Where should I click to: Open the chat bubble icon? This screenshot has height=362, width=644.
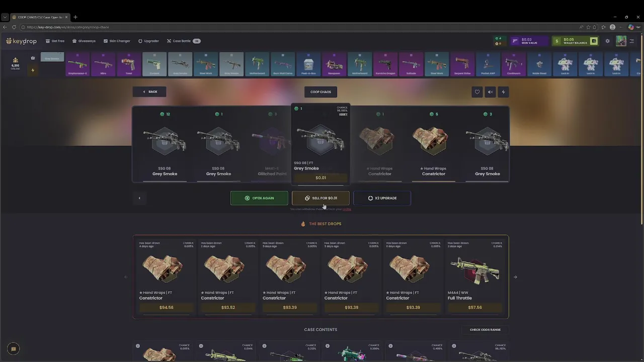(x=14, y=348)
